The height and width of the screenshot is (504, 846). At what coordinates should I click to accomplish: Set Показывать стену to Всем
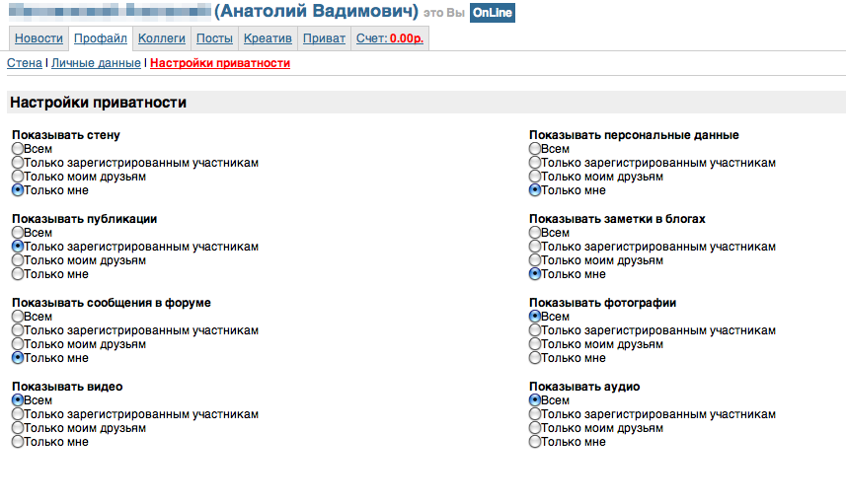pyautogui.click(x=18, y=149)
